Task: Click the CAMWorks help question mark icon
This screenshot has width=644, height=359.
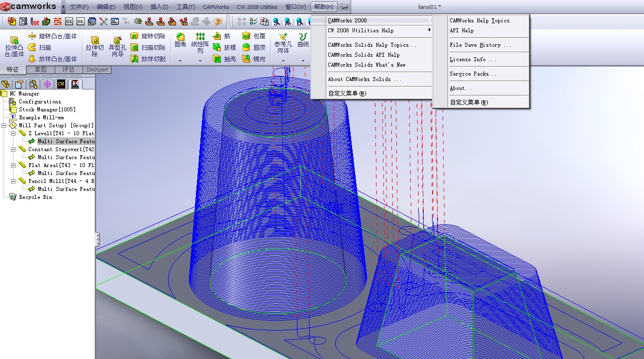Action: [217, 21]
